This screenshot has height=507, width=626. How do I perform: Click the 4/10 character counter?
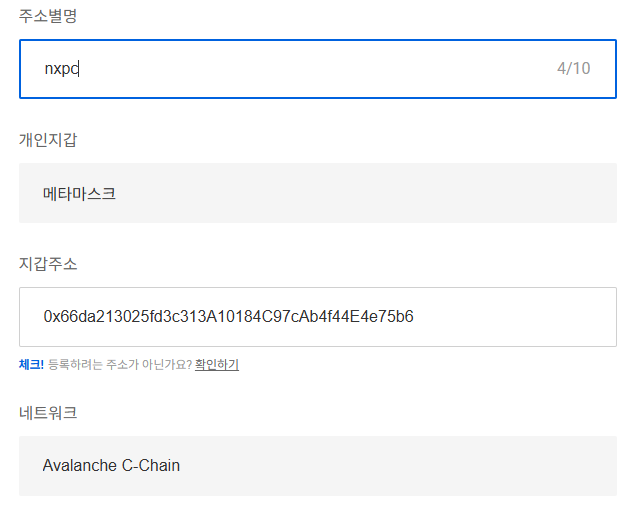(x=573, y=68)
